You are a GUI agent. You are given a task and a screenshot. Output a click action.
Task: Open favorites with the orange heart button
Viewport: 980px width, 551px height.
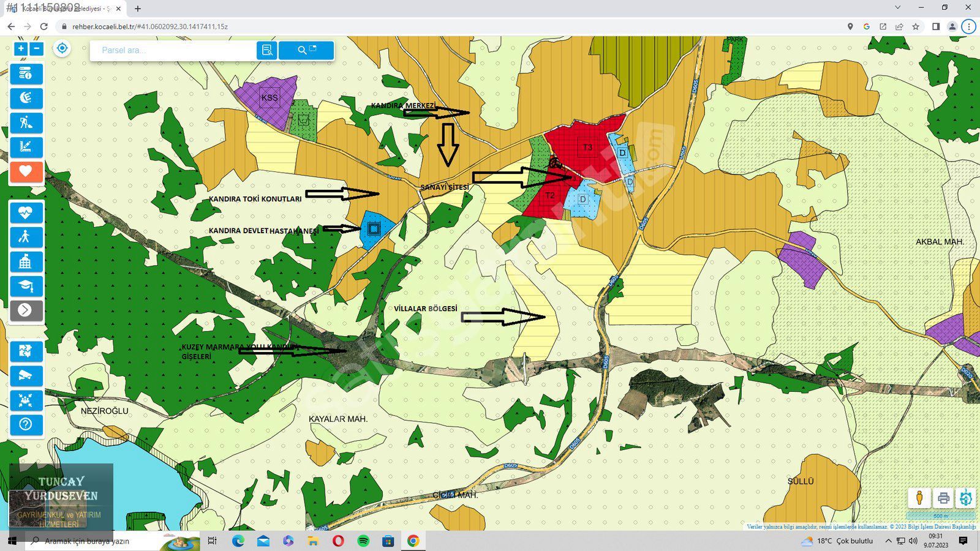point(26,172)
